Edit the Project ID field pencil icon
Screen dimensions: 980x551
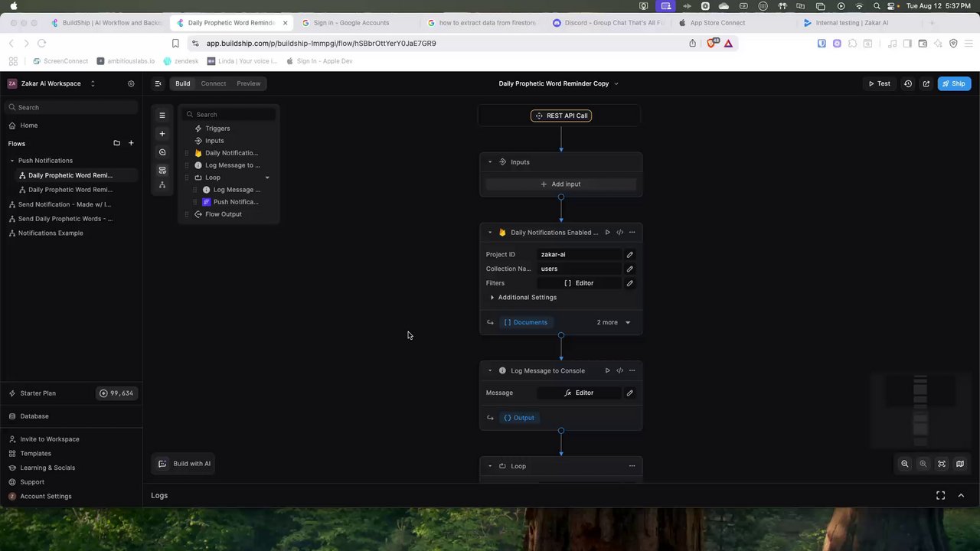[x=629, y=255]
